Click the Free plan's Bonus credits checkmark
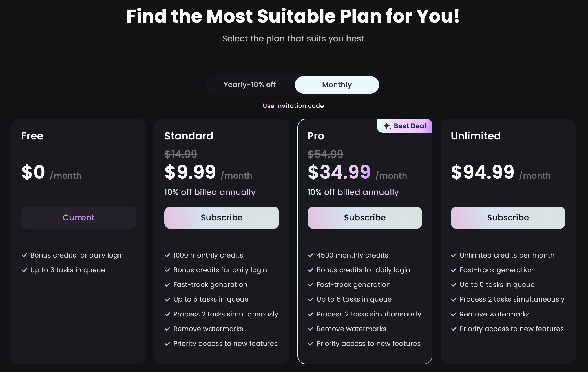This screenshot has height=372, width=588. [x=25, y=255]
